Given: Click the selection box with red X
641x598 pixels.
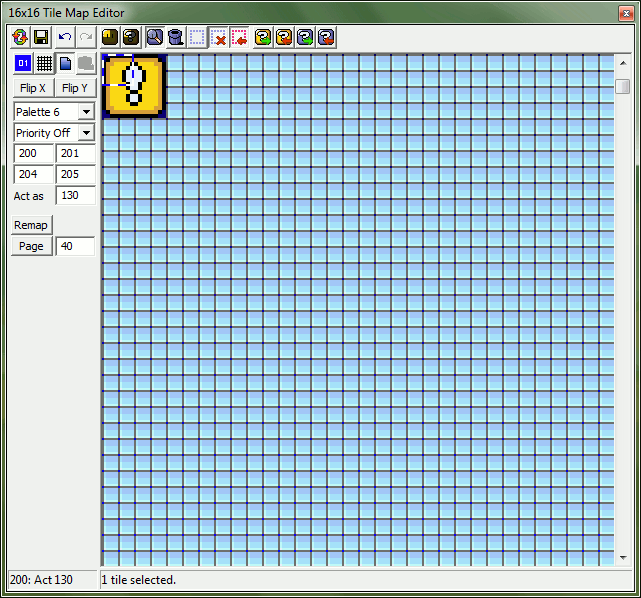Looking at the screenshot, I should click(x=219, y=38).
